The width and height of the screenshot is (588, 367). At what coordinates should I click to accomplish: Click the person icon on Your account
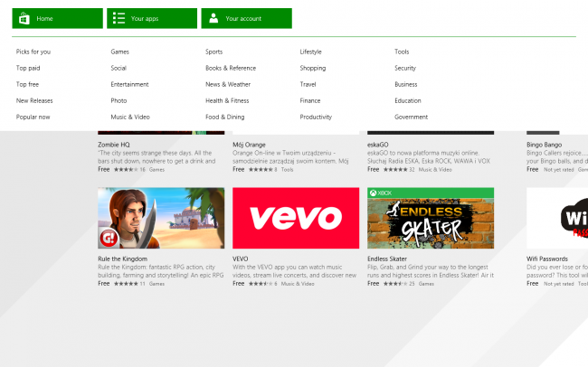click(213, 18)
